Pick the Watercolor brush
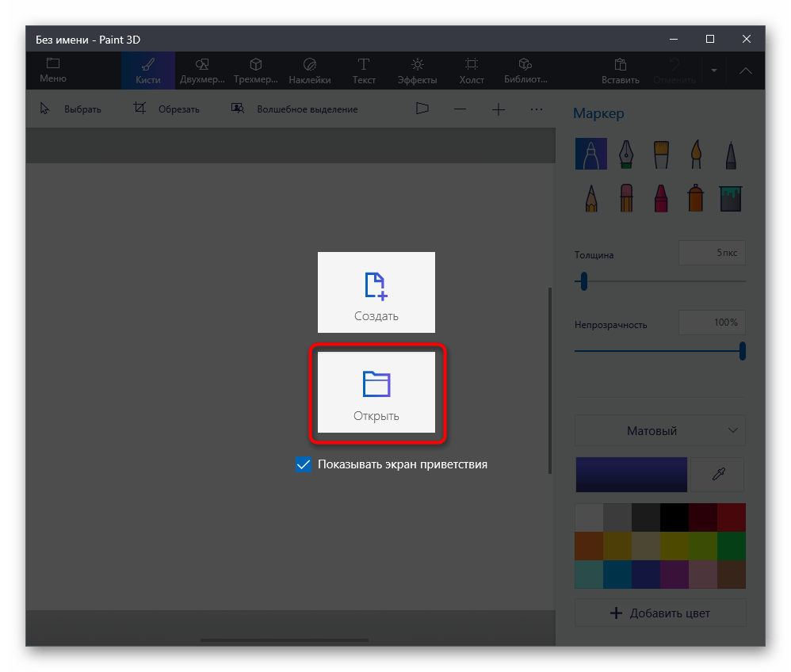 pos(696,154)
